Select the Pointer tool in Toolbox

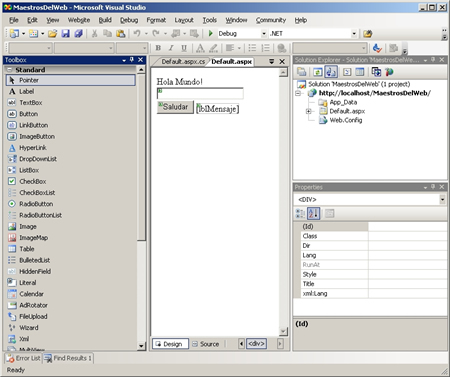pos(71,80)
